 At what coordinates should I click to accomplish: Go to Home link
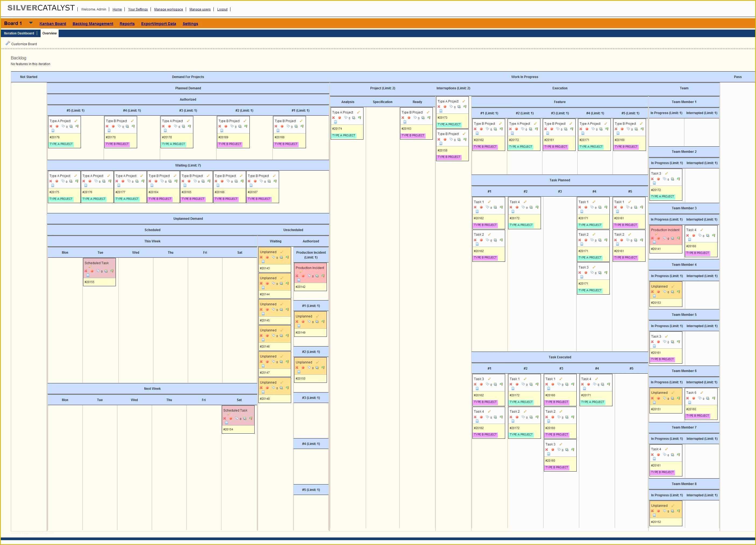coord(117,9)
